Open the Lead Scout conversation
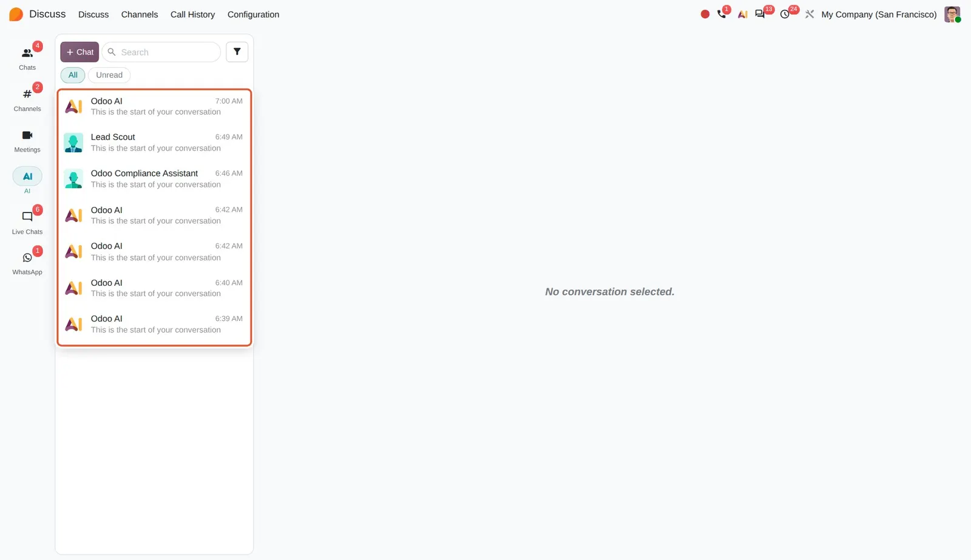The height and width of the screenshot is (560, 971). [x=154, y=143]
